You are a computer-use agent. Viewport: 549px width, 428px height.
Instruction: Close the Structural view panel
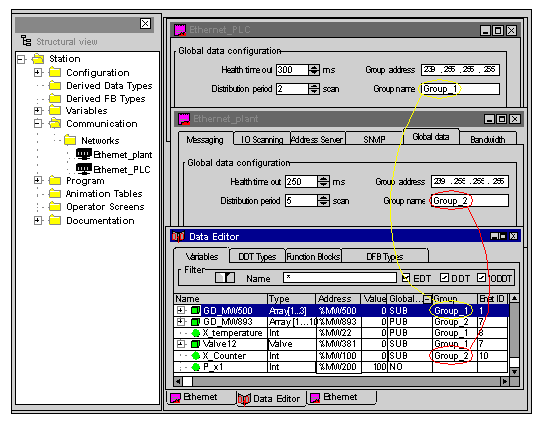(x=145, y=24)
